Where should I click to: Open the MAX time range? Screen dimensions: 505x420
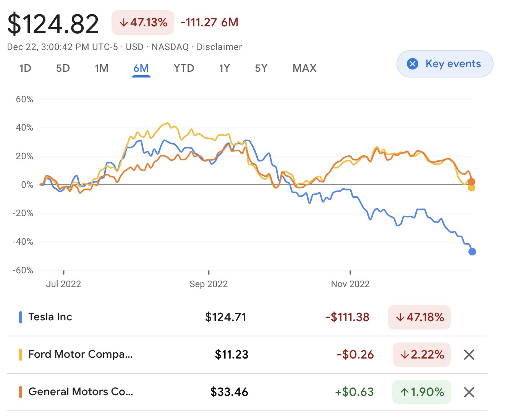pos(304,68)
